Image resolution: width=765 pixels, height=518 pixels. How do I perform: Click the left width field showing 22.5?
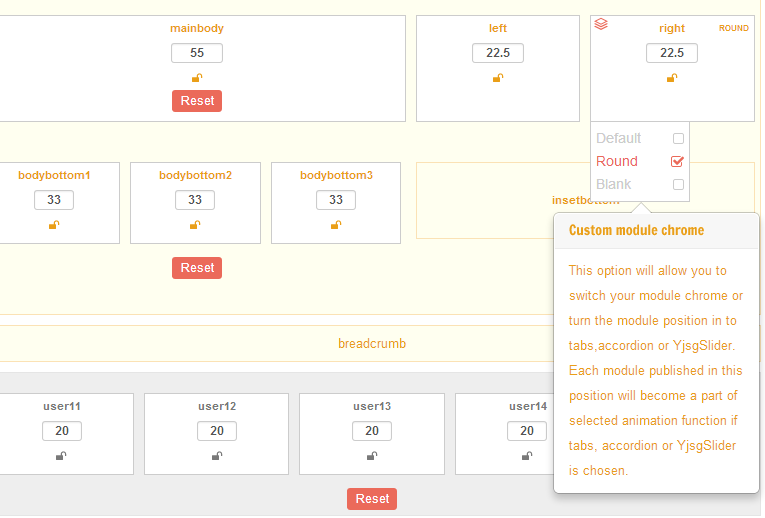click(498, 53)
